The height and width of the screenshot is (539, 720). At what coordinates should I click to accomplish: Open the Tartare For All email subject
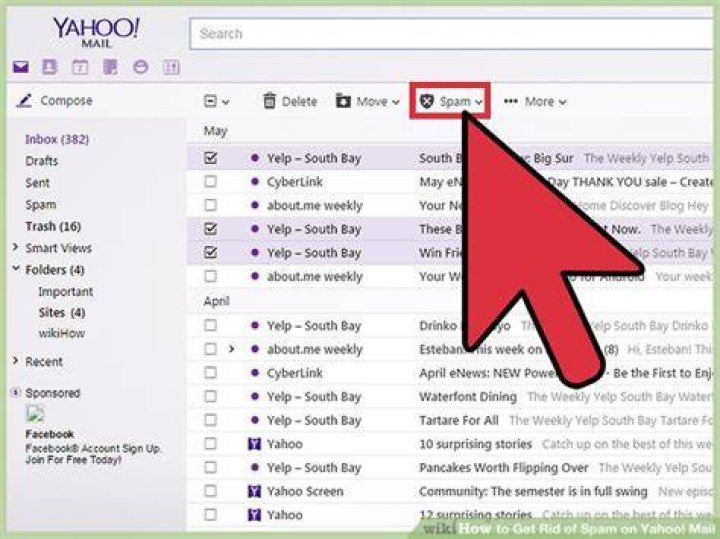pos(459,420)
